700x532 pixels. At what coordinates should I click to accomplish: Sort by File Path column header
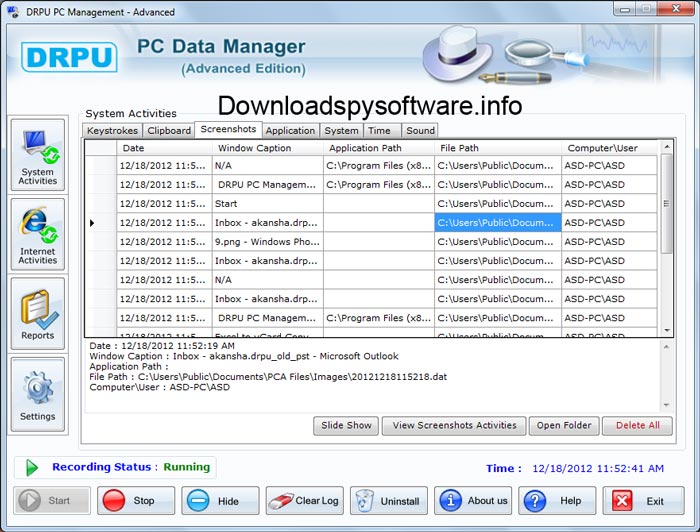coord(498,148)
